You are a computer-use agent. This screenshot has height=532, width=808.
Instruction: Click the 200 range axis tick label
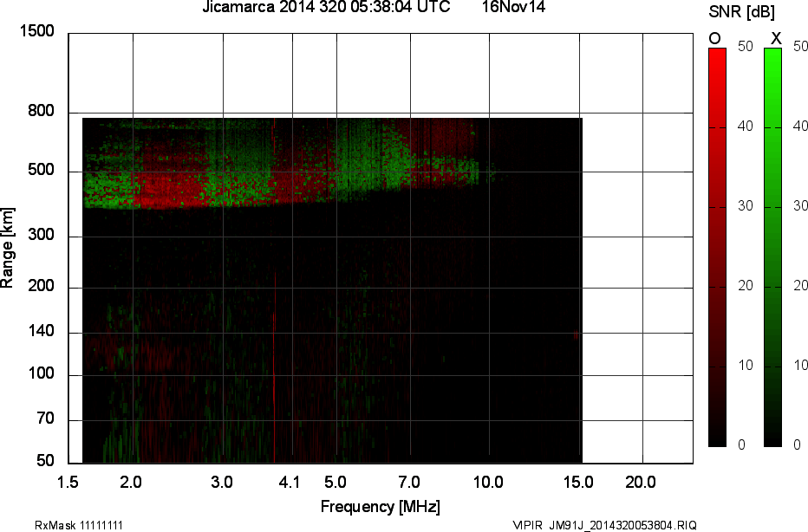(x=42, y=286)
